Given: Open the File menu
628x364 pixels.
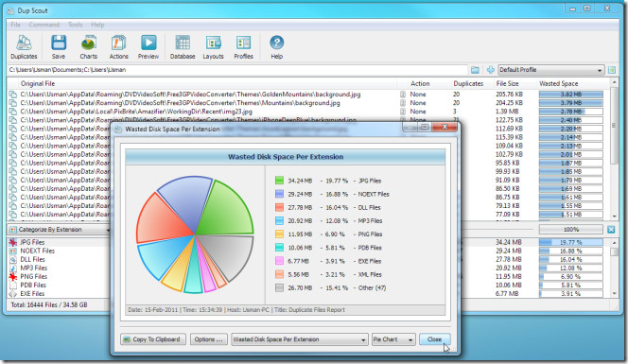Looking at the screenshot, I should pos(16,25).
